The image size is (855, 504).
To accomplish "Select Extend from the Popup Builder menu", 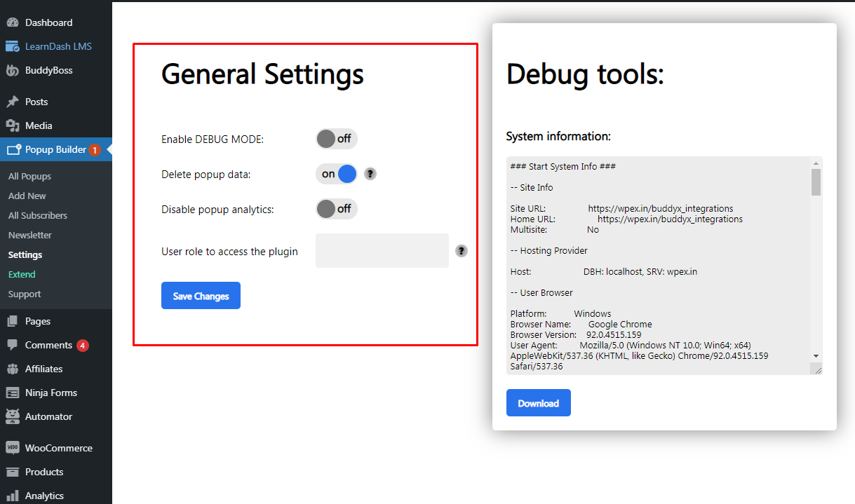I will coord(21,274).
